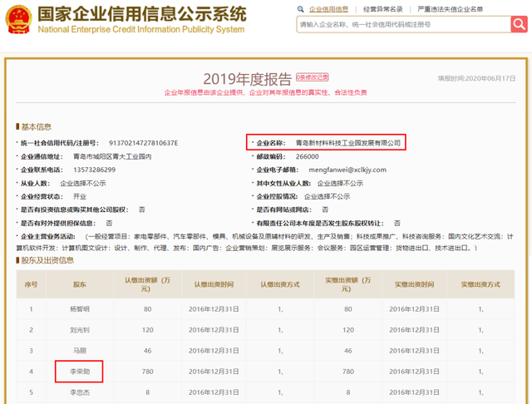Select the 企业信用信息 search tab
Image resolution: width=532 pixels, height=404 pixels.
(329, 9)
